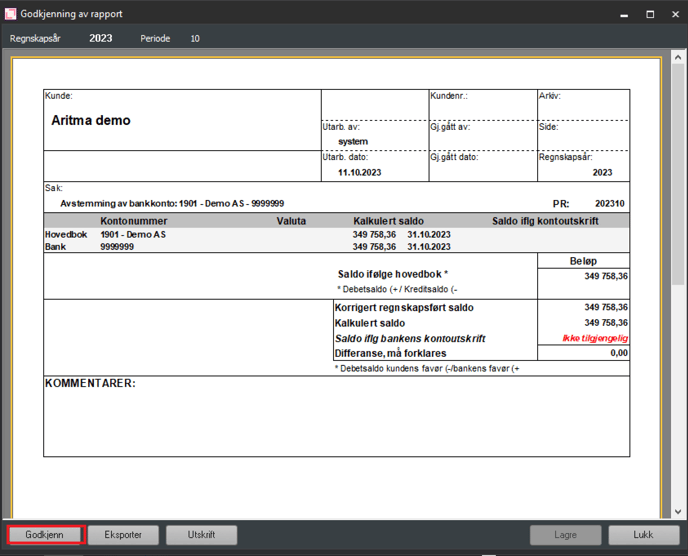Select the Periode value 10
The height and width of the screenshot is (556, 688).
tap(195, 38)
